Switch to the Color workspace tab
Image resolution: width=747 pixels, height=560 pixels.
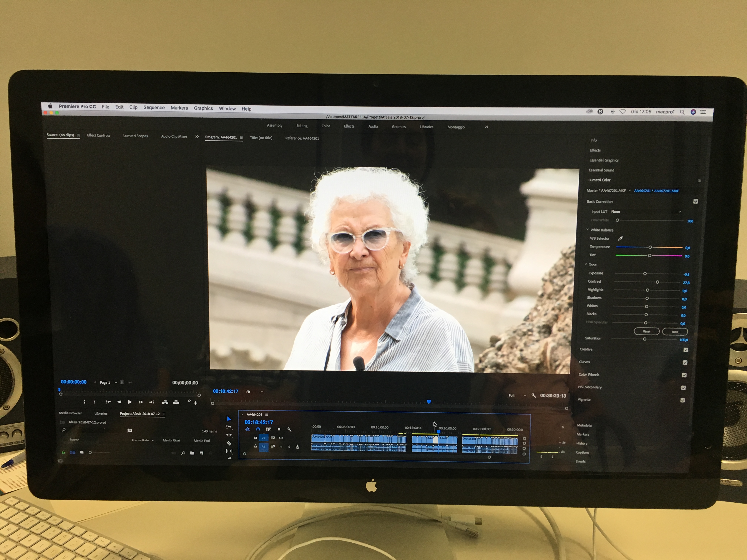click(326, 126)
